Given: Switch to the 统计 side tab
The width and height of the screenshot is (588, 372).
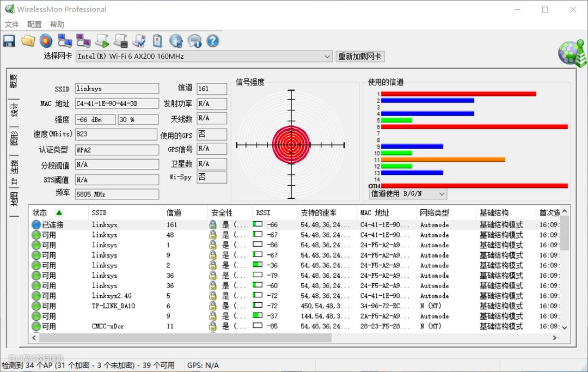Looking at the screenshot, I should tap(14, 109).
